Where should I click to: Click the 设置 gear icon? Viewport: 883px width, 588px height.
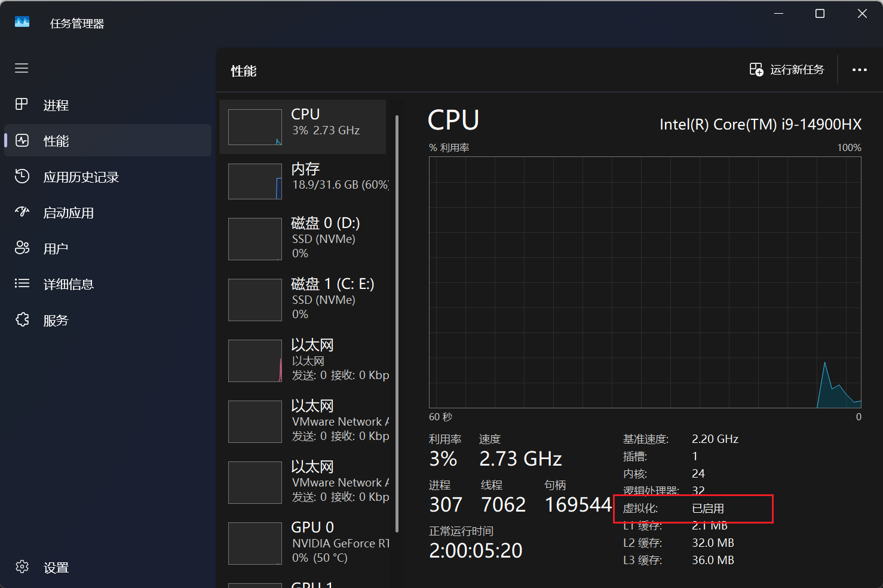22,567
